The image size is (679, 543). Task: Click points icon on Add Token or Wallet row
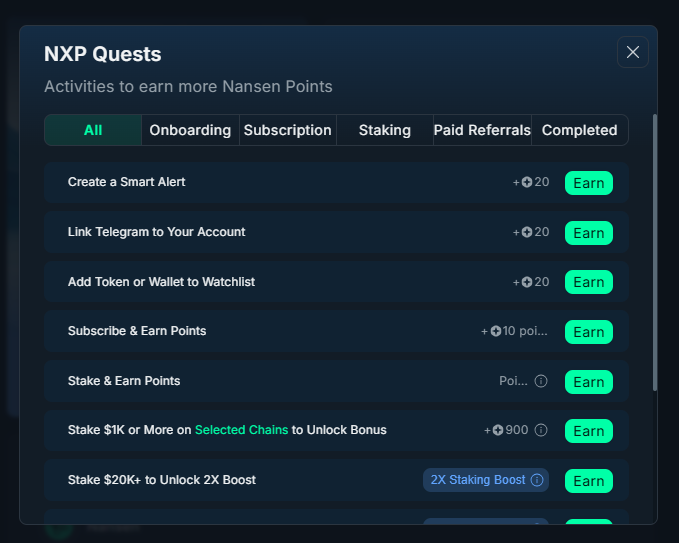coord(527,282)
